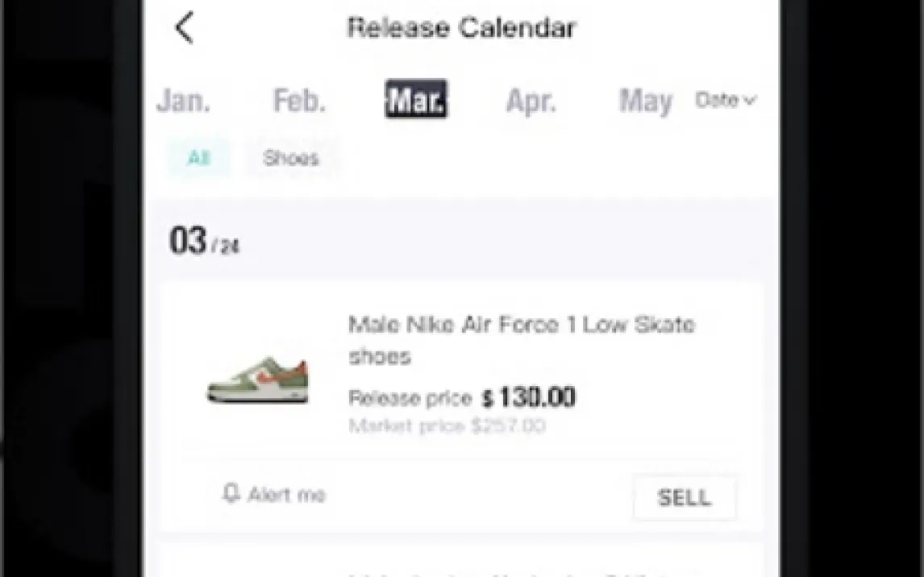The width and height of the screenshot is (924, 577).
Task: Select the Jan. month tab
Action: 183,101
